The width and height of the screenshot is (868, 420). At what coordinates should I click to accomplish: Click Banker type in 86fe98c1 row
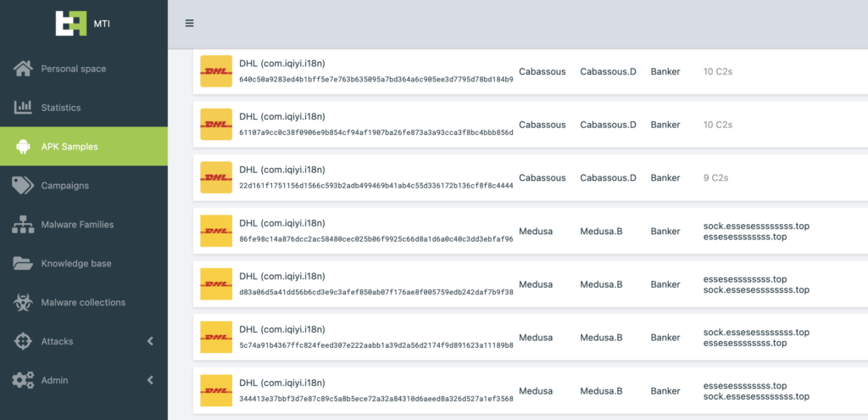pos(665,231)
